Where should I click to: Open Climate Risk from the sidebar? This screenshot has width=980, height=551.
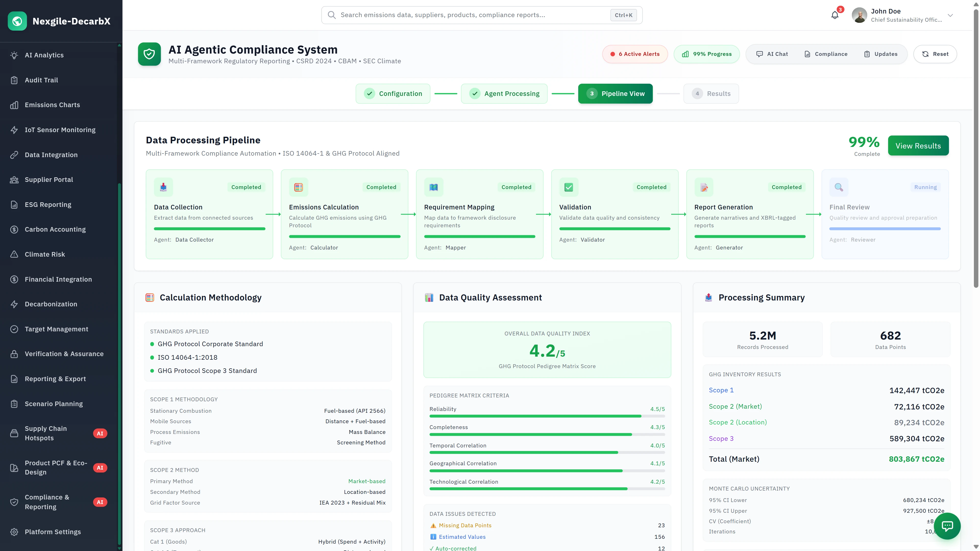click(44, 254)
